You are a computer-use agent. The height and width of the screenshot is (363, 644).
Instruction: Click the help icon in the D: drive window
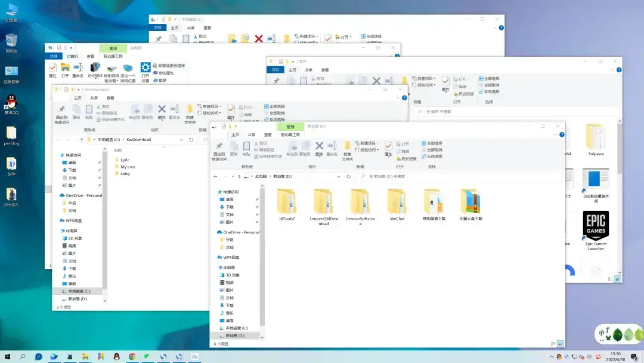click(x=561, y=136)
